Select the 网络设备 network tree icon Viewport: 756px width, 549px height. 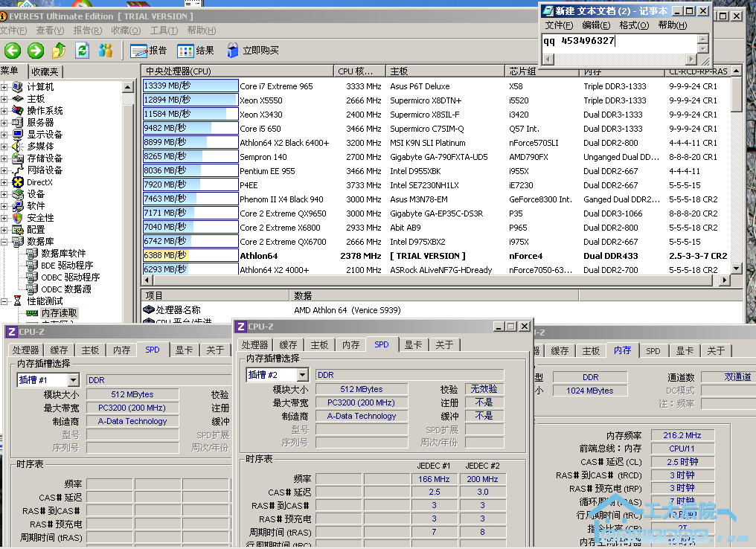click(17, 170)
